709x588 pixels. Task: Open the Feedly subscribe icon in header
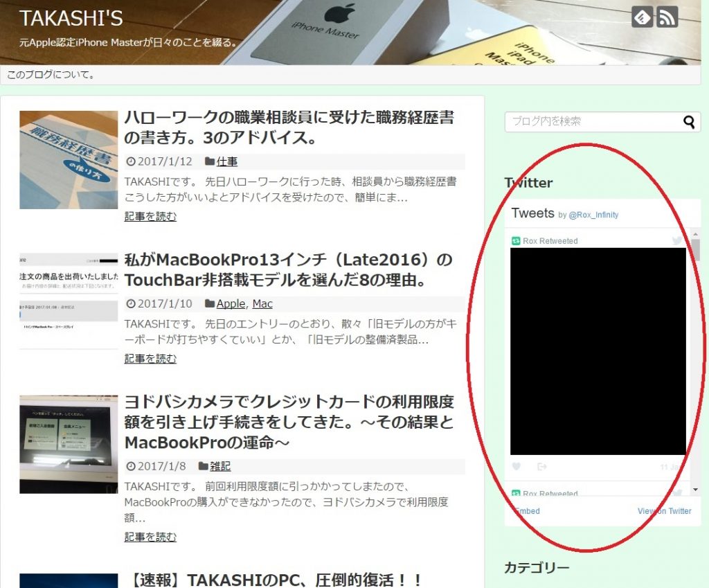tap(642, 17)
